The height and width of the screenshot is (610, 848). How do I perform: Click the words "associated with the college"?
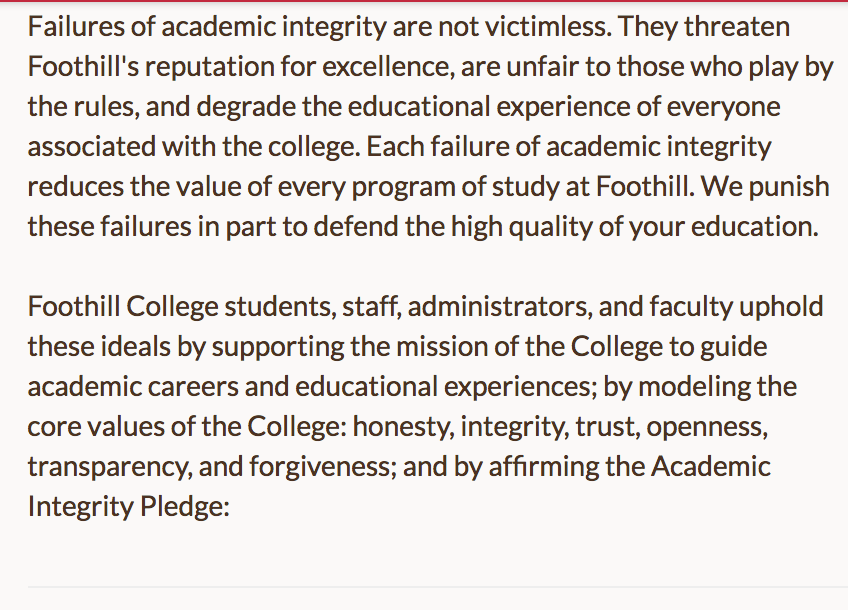(194, 147)
